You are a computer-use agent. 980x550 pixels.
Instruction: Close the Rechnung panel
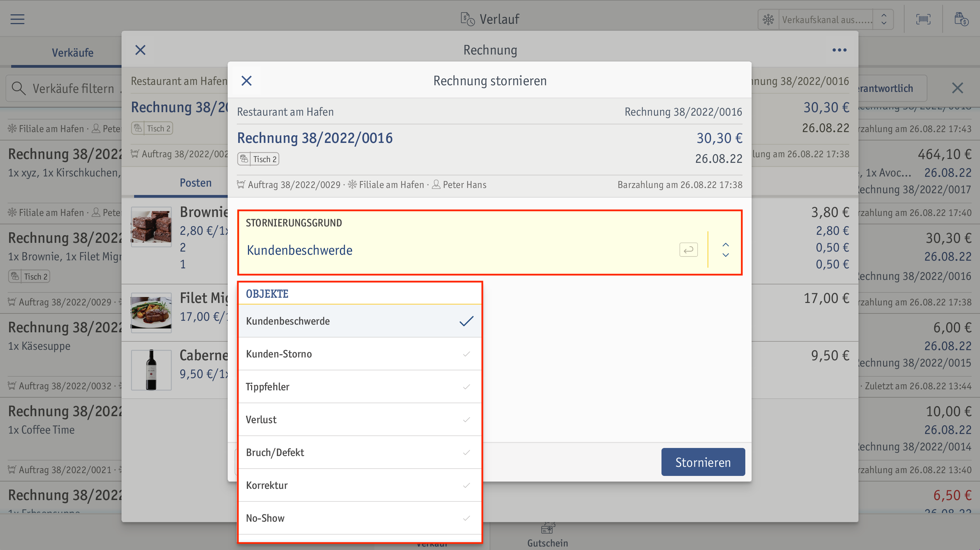(140, 50)
